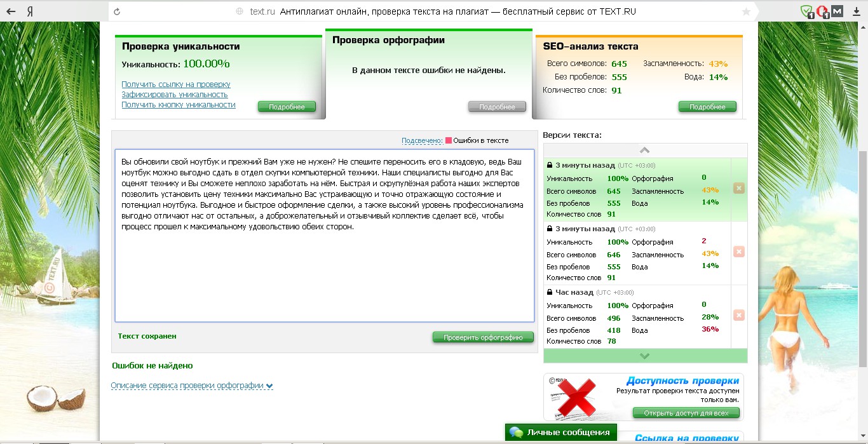Click the Вода 14% value in SEO panel

(x=718, y=77)
